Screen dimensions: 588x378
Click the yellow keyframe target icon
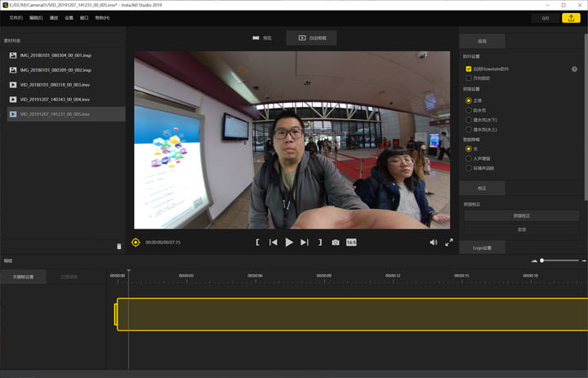click(136, 242)
